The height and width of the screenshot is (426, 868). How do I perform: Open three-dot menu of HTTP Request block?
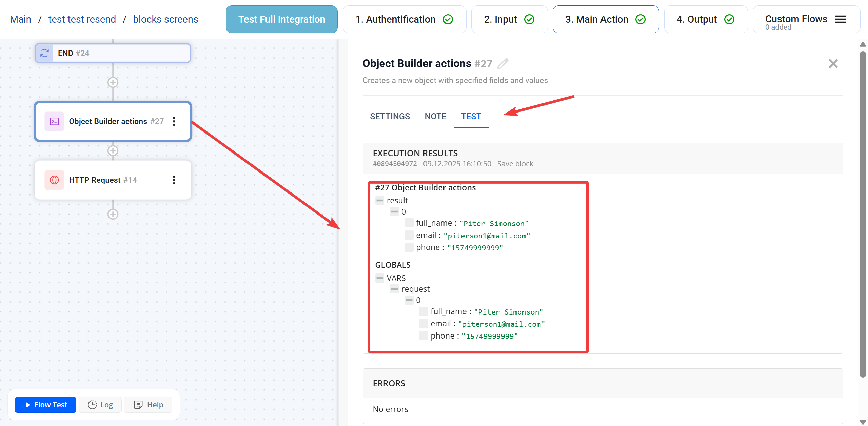[x=174, y=180]
